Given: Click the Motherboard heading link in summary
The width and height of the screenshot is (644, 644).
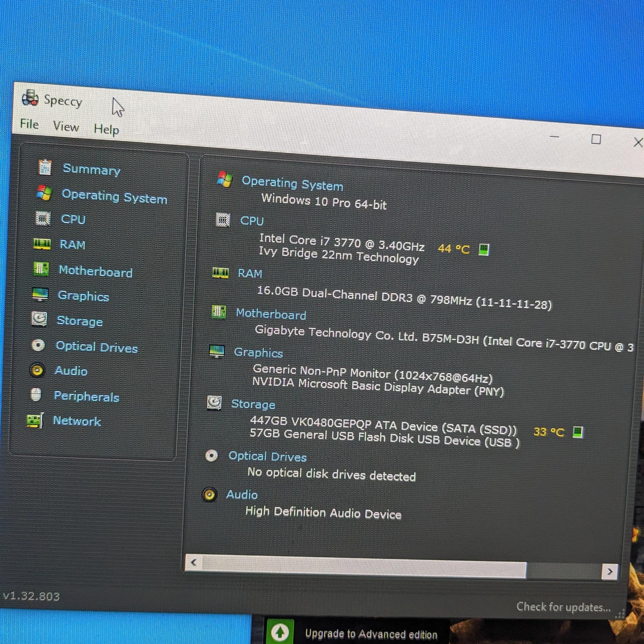Looking at the screenshot, I should pos(271,314).
